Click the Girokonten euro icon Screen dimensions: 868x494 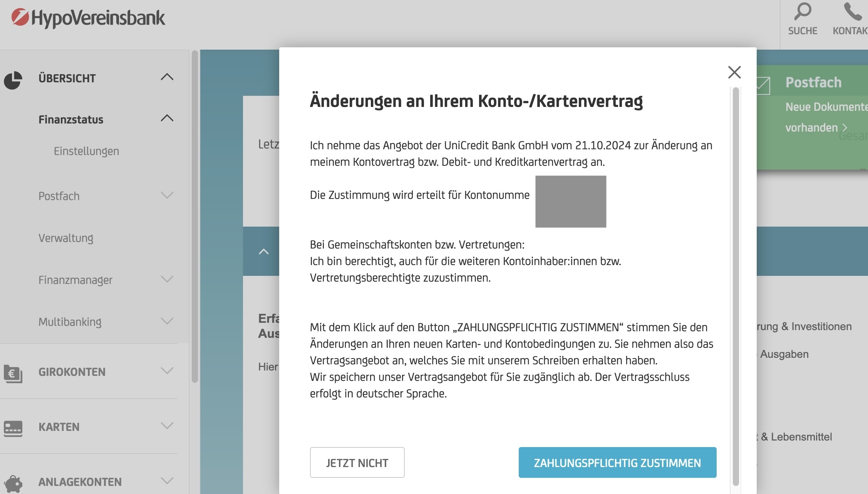click(13, 373)
